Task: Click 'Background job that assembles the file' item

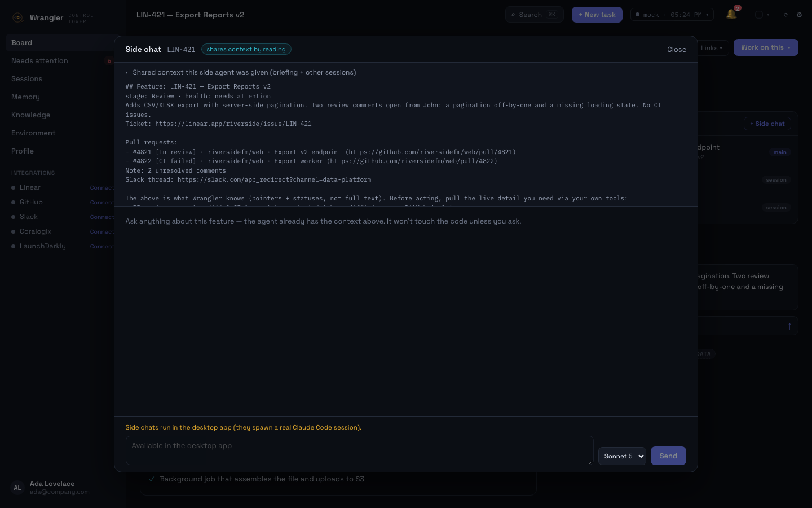Action: click(262, 479)
